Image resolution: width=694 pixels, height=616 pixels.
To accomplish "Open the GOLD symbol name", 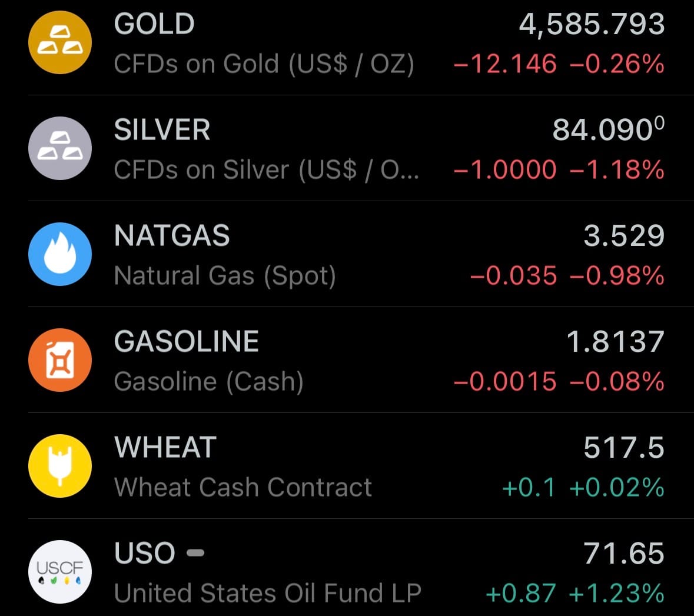I will [x=154, y=24].
